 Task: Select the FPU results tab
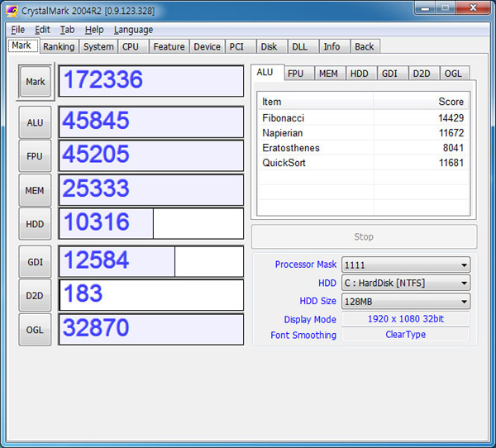(296, 74)
